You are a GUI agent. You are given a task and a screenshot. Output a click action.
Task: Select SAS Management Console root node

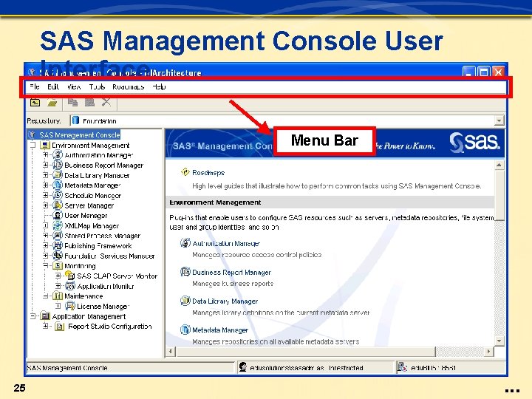coord(79,135)
